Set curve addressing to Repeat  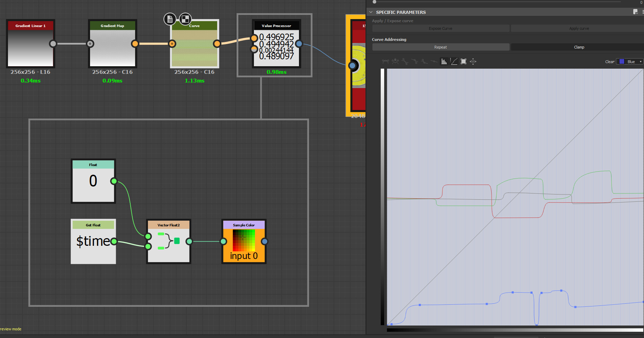click(440, 47)
